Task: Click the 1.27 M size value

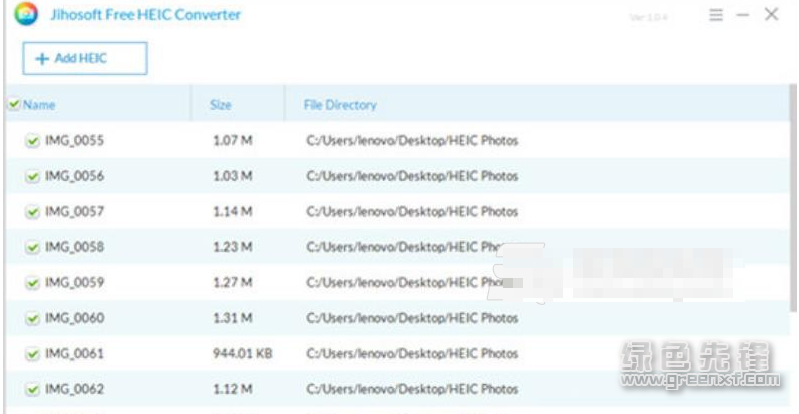Action: click(232, 282)
